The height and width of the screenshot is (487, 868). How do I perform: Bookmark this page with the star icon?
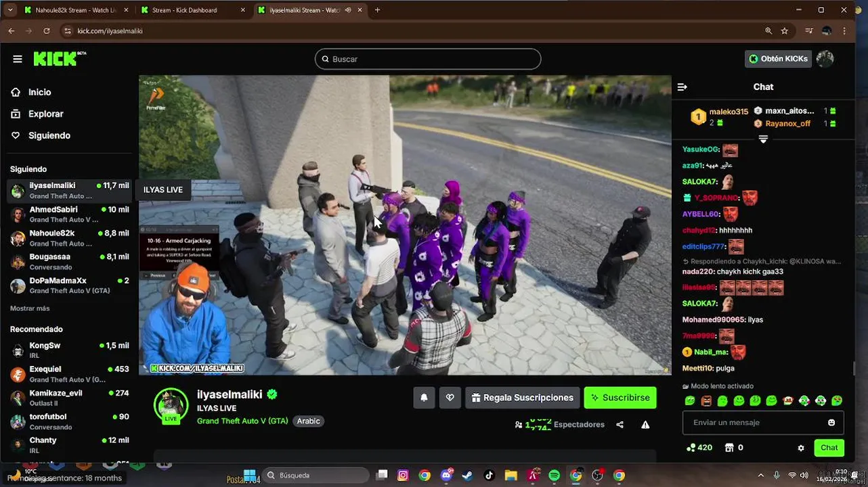click(x=785, y=31)
